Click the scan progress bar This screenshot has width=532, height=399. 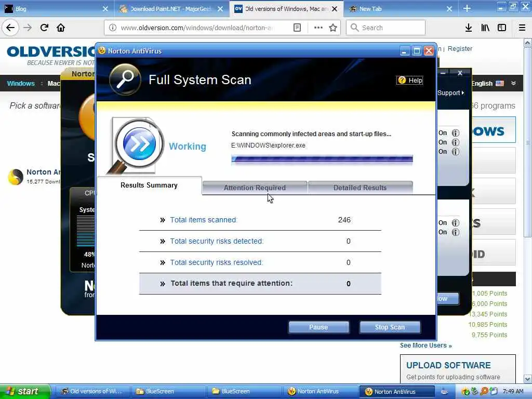point(322,159)
